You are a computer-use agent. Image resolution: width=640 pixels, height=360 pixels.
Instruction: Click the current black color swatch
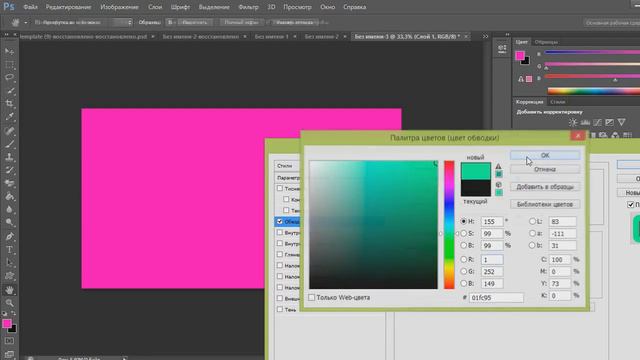(476, 188)
